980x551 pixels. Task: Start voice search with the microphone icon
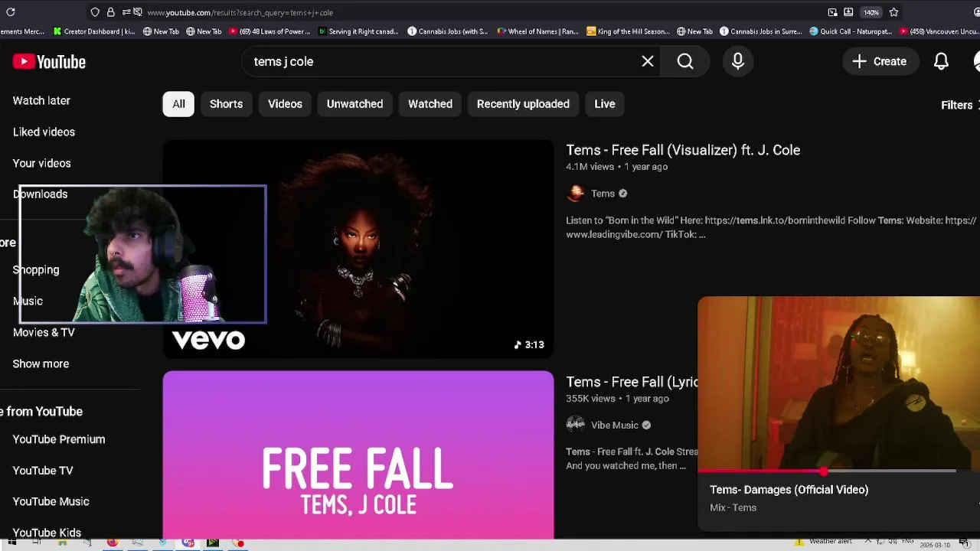738,61
